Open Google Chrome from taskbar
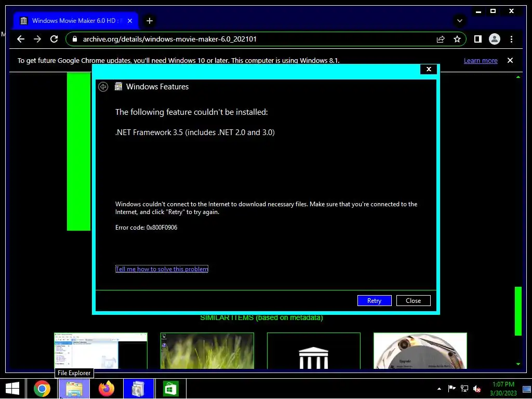 [x=42, y=389]
